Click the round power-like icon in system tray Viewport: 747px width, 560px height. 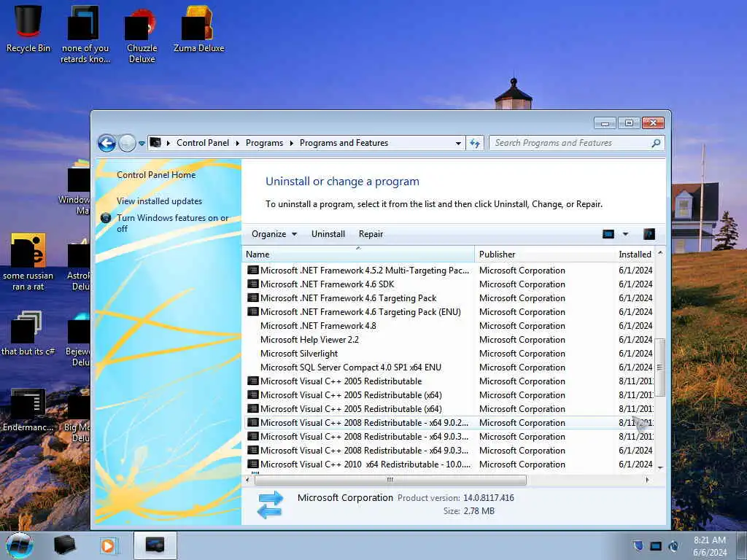tap(673, 545)
